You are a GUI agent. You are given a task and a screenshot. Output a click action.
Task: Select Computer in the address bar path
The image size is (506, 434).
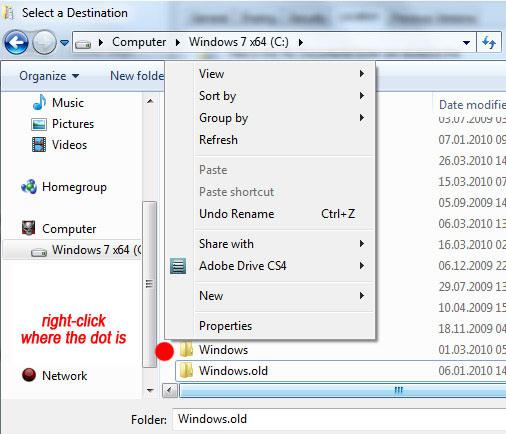click(x=139, y=42)
